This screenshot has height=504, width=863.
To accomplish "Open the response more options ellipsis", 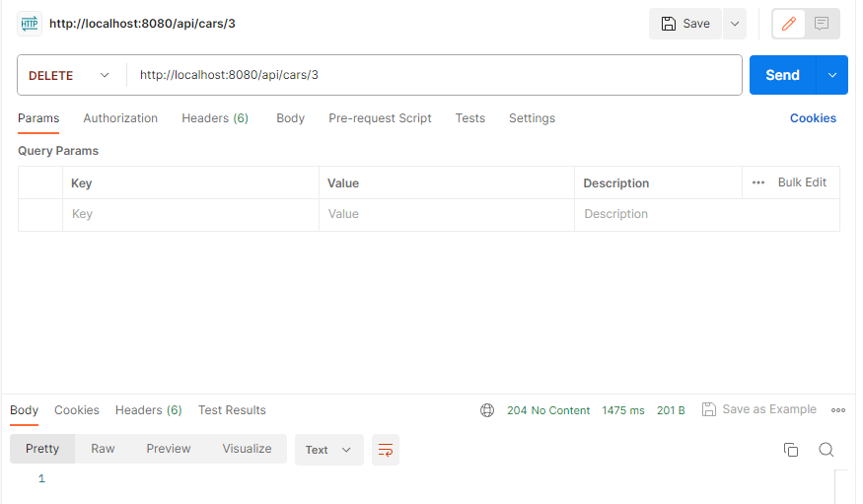I will click(x=838, y=410).
